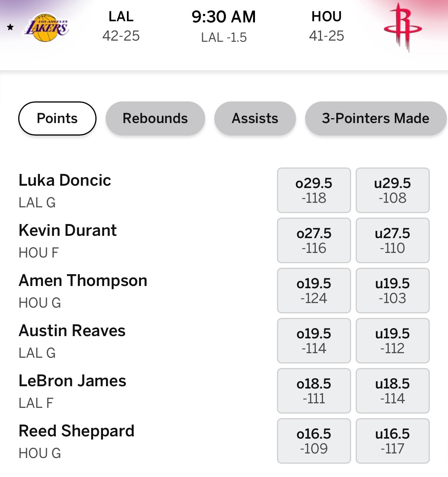This screenshot has height=477, width=448.
Task: Select the Points tab
Action: pyautogui.click(x=57, y=118)
